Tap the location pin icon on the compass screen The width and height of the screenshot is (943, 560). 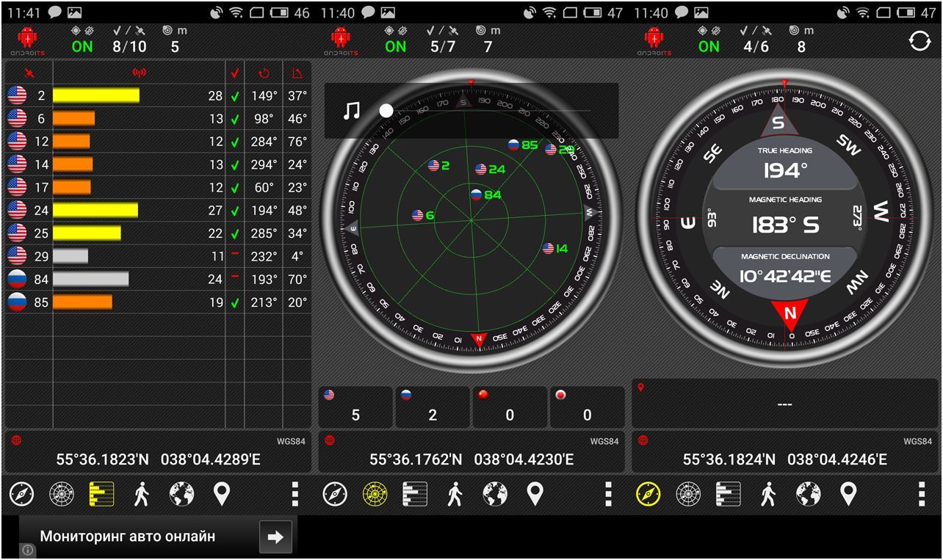848,494
